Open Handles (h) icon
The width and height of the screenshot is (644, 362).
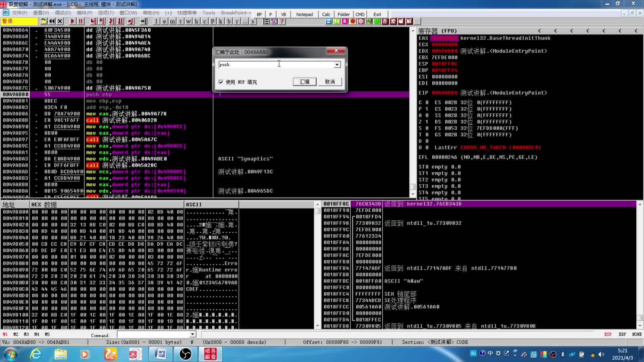[197, 21]
